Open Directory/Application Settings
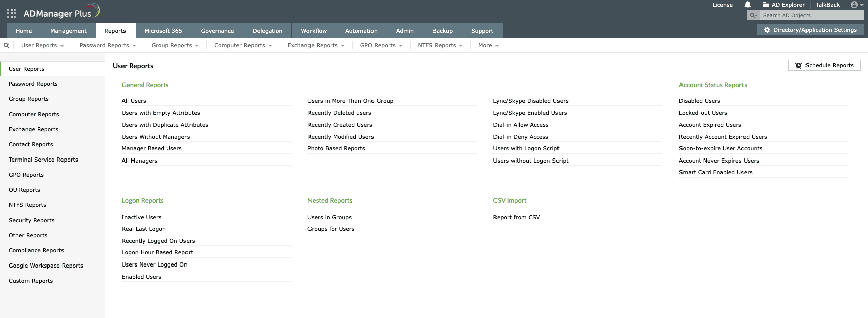This screenshot has height=318, width=868. [810, 30]
